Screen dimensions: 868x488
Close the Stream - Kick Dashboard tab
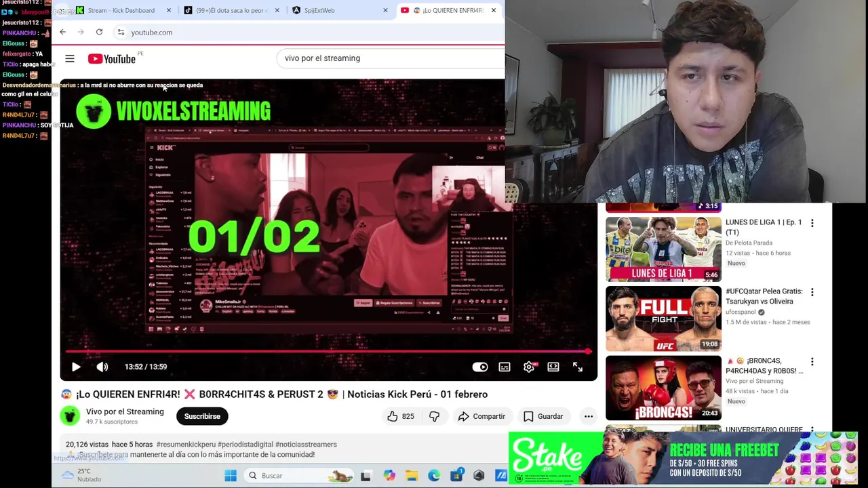169,10
